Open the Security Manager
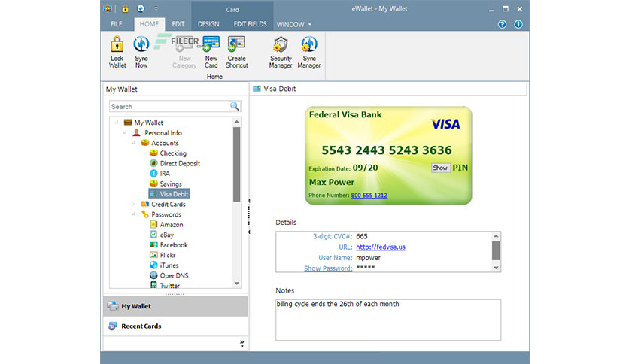Image resolution: width=629 pixels, height=364 pixels. pyautogui.click(x=281, y=52)
